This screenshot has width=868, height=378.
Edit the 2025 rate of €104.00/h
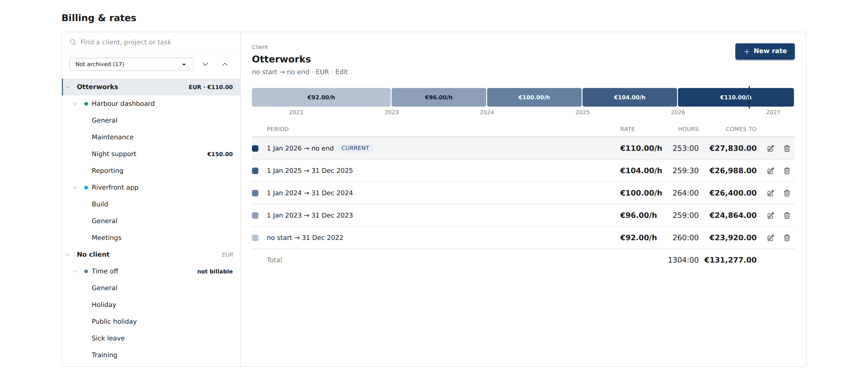point(770,171)
